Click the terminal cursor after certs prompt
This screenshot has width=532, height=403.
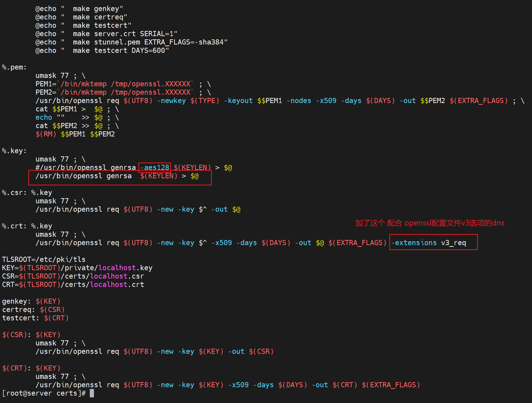tap(92, 393)
